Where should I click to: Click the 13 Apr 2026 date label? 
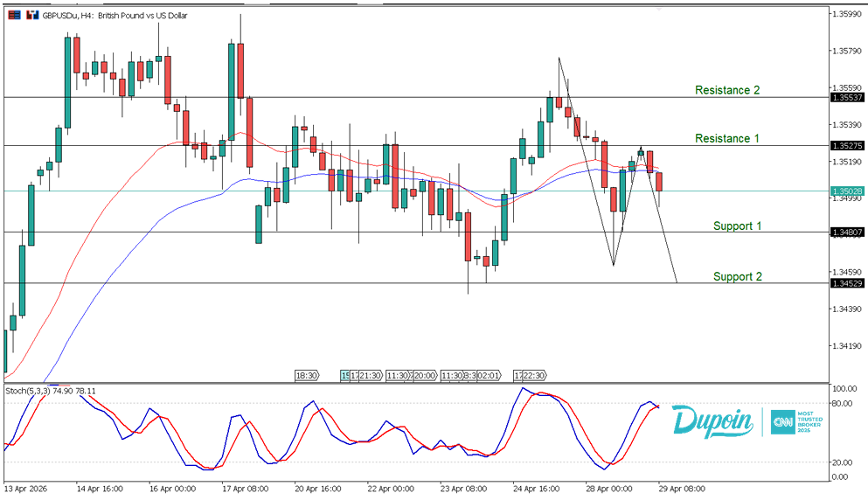(26, 489)
